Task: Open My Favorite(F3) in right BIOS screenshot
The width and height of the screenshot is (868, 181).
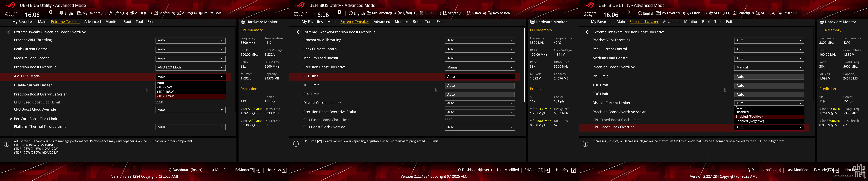Action: pyautogui.click(x=671, y=13)
